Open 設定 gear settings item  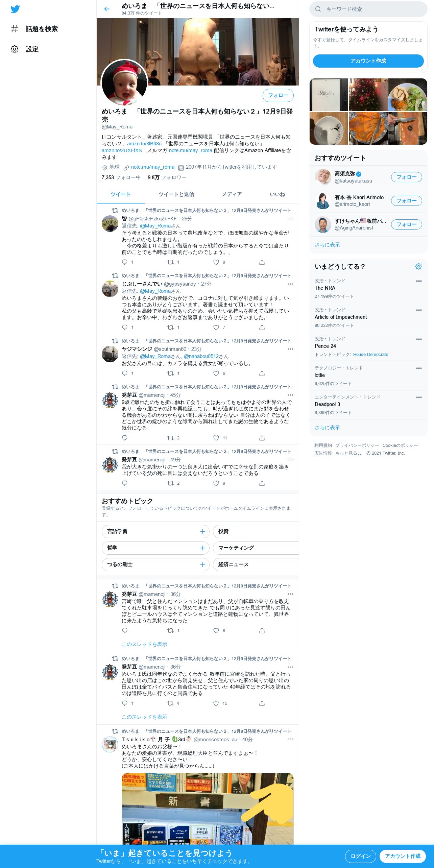25,49
